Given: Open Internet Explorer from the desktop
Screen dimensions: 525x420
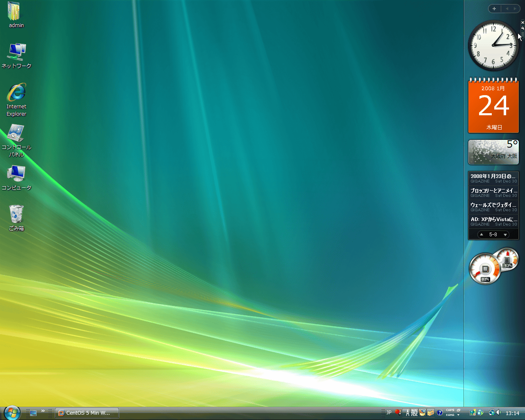Looking at the screenshot, I should [x=16, y=90].
